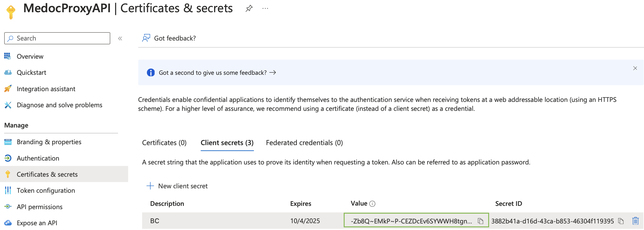This screenshot has width=644, height=230.
Task: Pin the Certificates & secrets blade
Action: [x=249, y=9]
